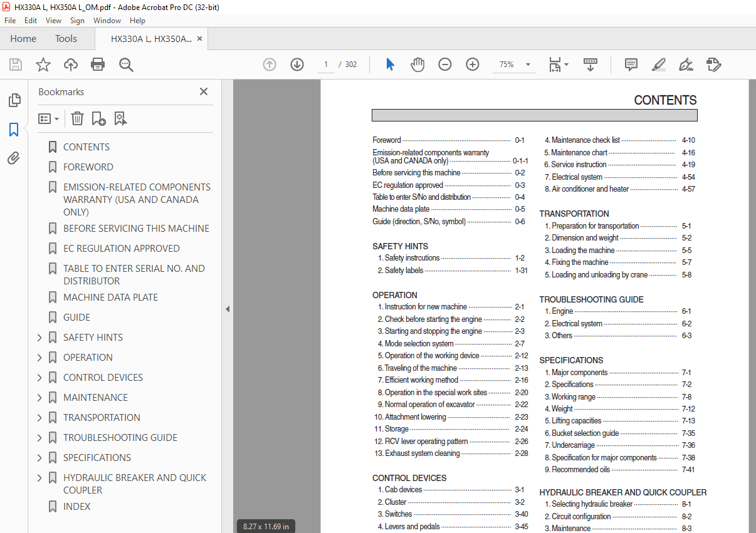This screenshot has height=533, width=756.
Task: Print the document using the printer icon
Action: point(98,65)
